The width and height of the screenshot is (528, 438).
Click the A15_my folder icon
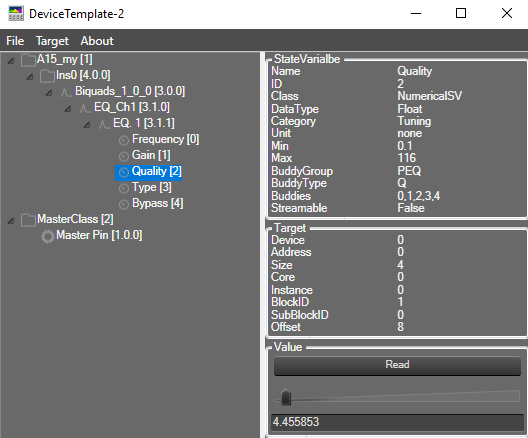point(28,60)
